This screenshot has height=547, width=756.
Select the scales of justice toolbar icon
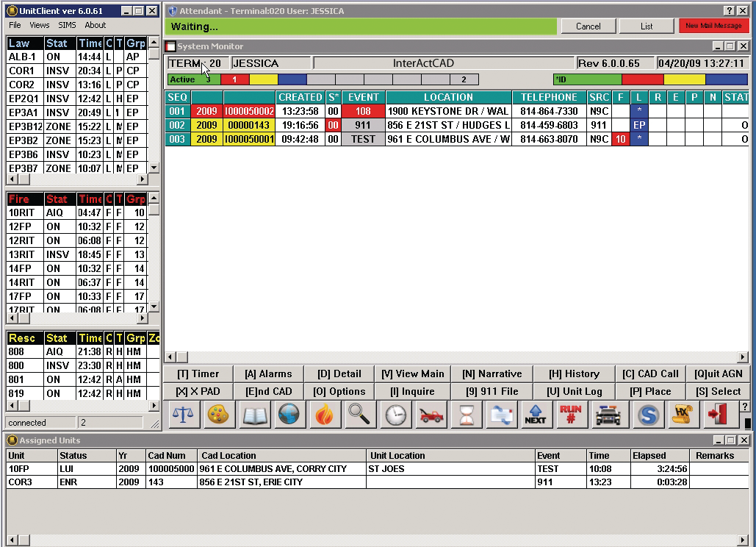(x=182, y=415)
